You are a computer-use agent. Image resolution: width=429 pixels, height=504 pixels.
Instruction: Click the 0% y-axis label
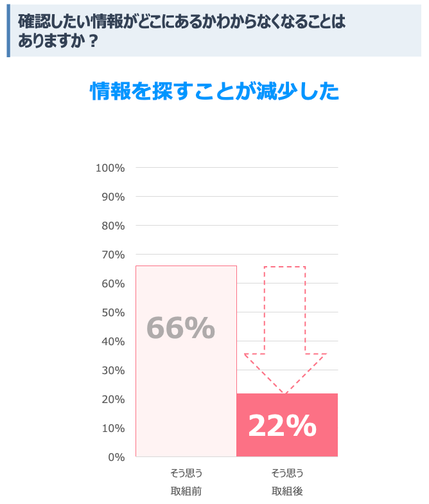click(116, 457)
